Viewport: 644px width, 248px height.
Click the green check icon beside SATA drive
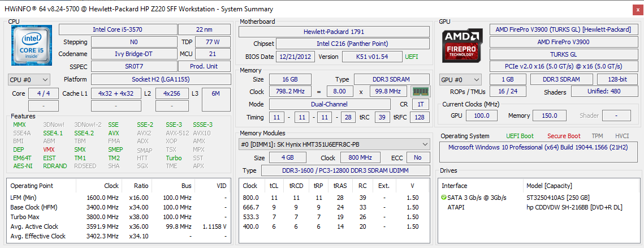(443, 198)
